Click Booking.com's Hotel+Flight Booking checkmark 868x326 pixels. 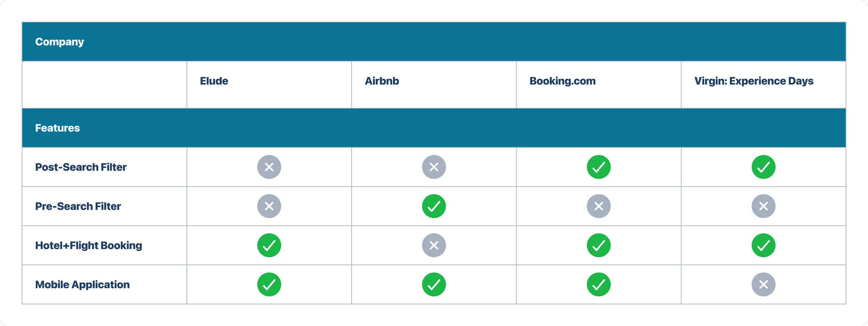[599, 245]
